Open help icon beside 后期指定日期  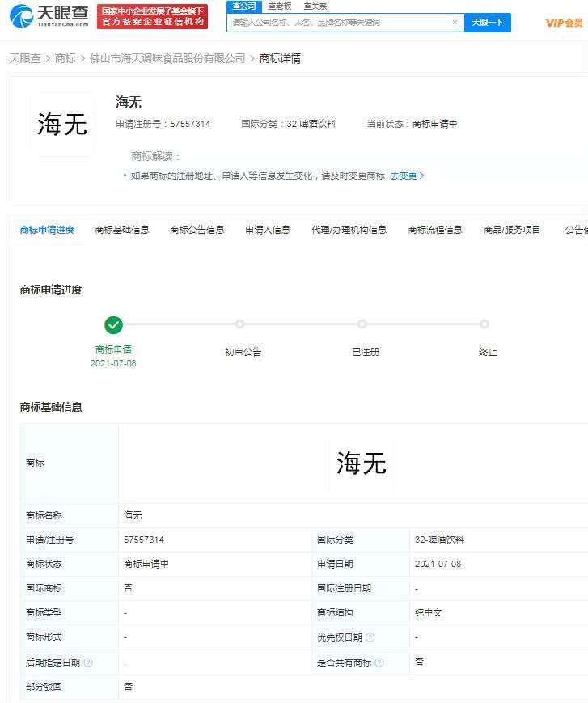tap(88, 663)
